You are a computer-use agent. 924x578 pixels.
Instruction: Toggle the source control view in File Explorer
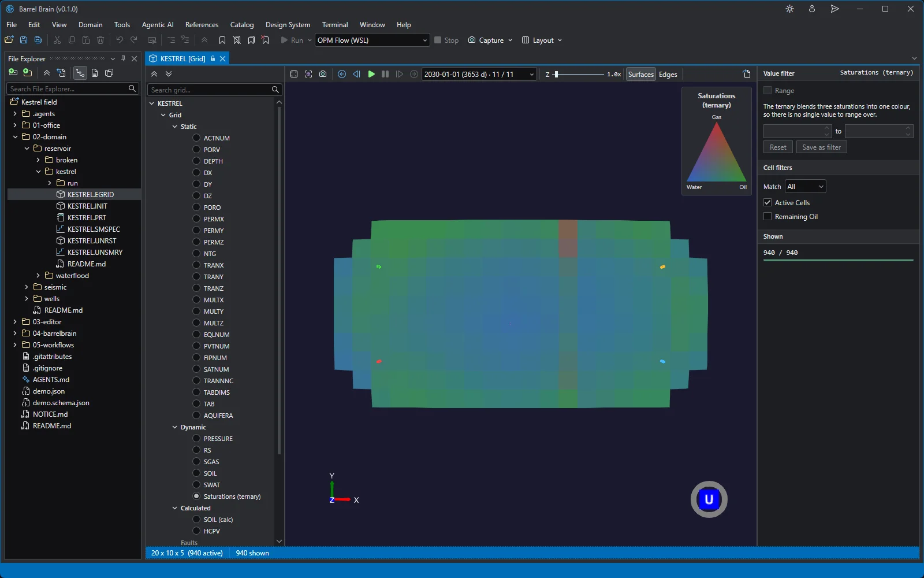click(80, 73)
